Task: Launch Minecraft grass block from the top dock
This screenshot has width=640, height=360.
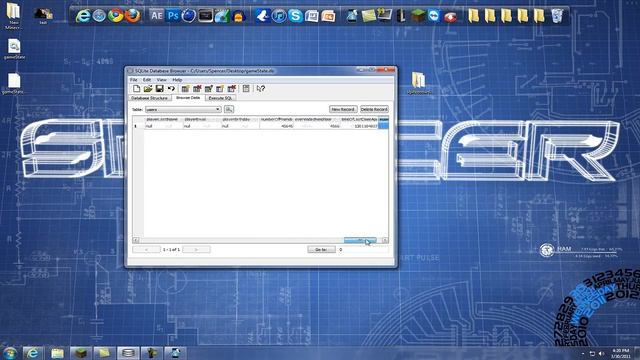Action: pyautogui.click(x=418, y=16)
